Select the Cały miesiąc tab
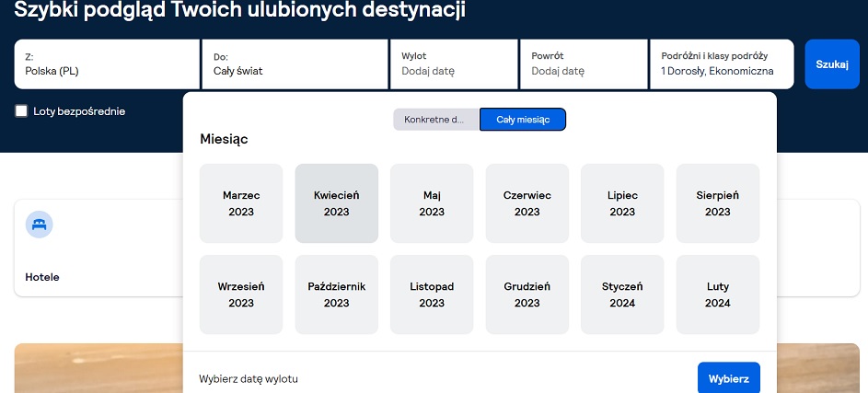 (523, 120)
